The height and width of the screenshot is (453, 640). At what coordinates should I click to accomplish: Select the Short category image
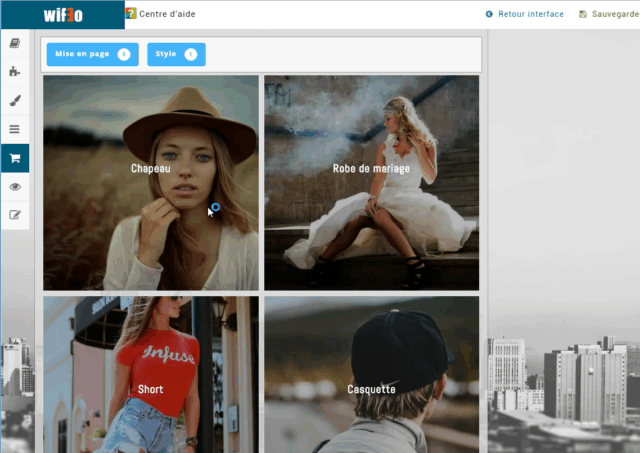151,375
